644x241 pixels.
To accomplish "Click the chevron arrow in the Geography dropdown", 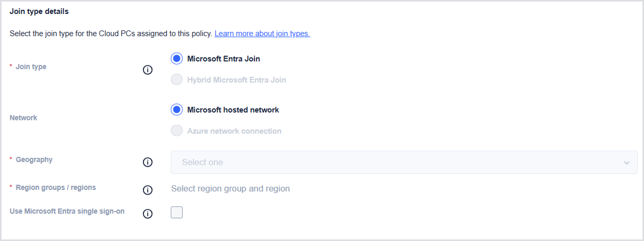I will click(x=626, y=163).
